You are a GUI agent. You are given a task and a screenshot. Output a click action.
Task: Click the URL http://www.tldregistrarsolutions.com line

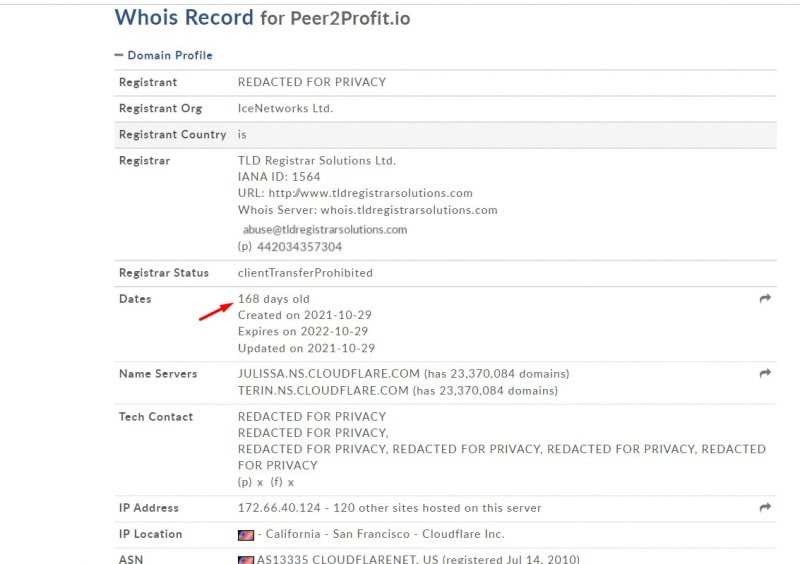point(355,193)
